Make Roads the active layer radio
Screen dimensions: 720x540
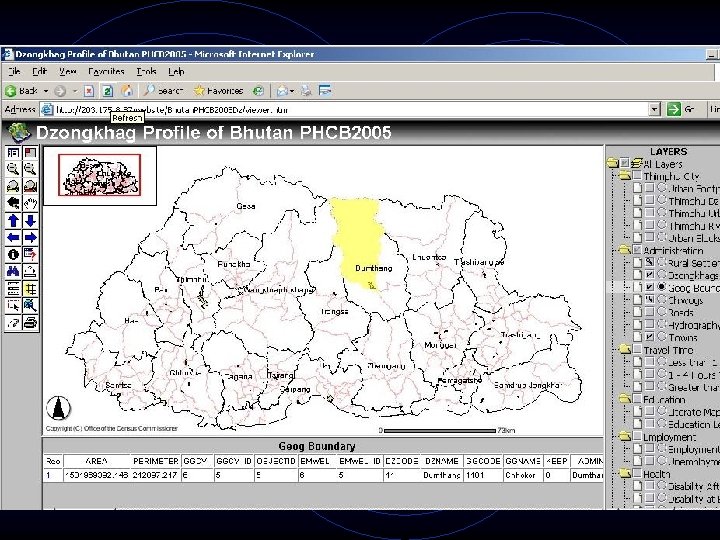tap(662, 312)
